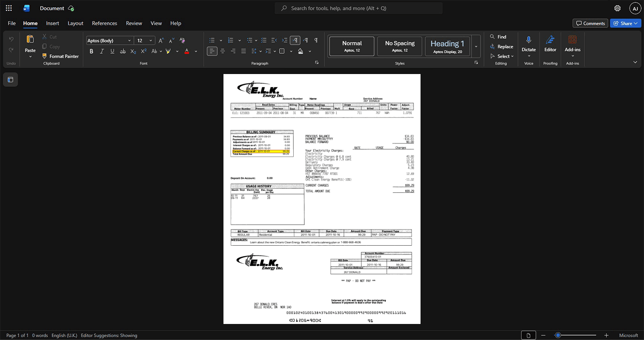644x340 pixels.
Task: Open highlight color dropdown arrow
Action: (177, 51)
